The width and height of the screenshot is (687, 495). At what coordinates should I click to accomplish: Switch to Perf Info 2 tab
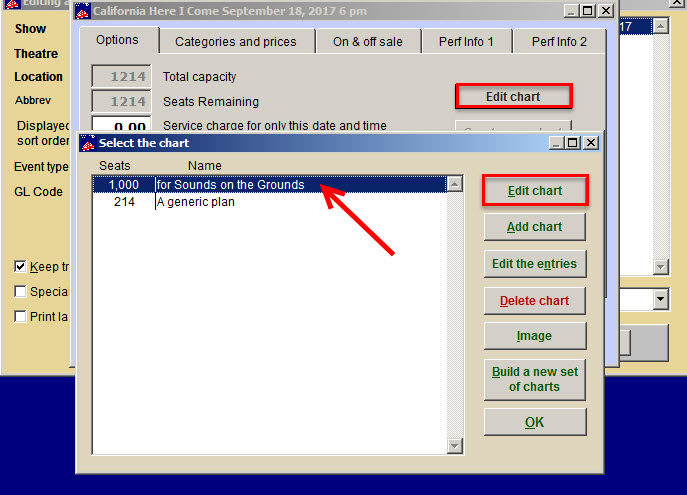pyautogui.click(x=559, y=42)
